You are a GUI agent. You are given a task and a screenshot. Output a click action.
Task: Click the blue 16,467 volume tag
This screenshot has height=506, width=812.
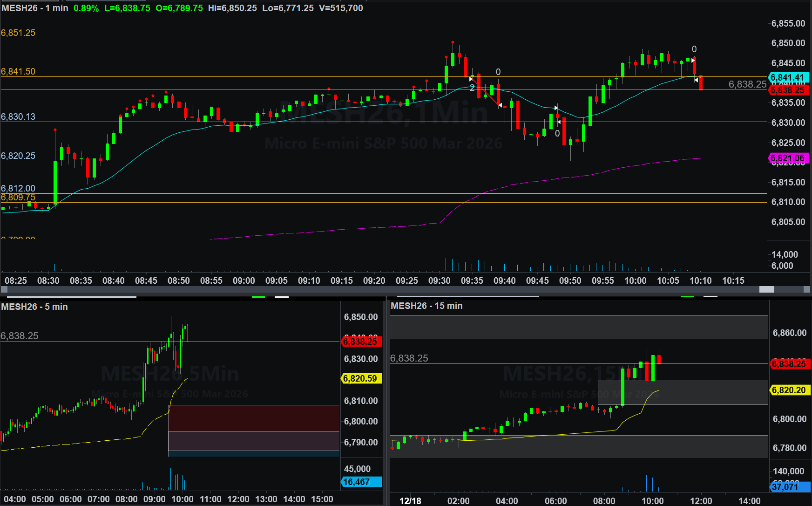(x=361, y=482)
